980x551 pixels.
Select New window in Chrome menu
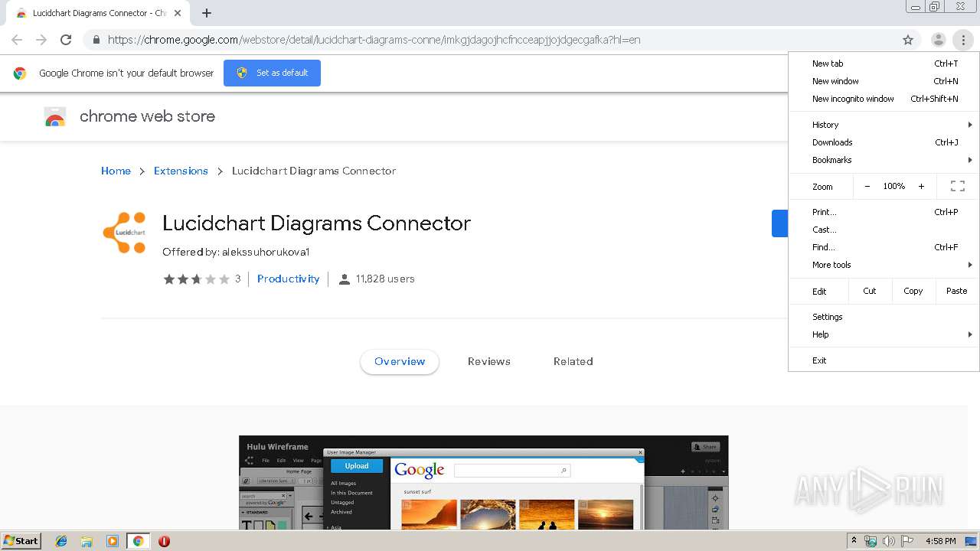click(x=884, y=81)
